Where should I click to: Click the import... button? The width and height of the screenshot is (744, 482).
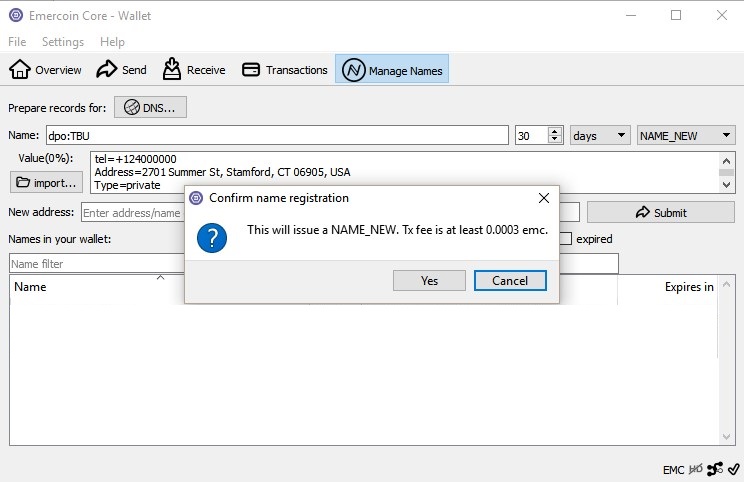point(46,182)
